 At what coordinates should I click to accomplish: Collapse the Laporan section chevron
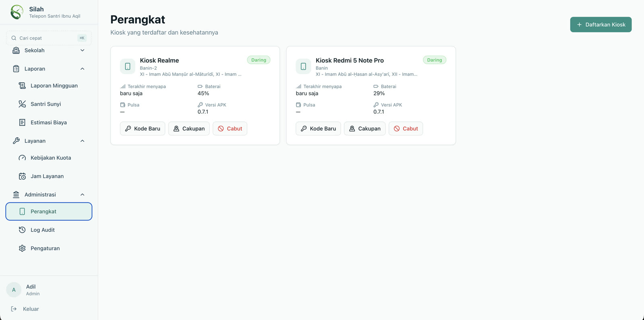(x=83, y=69)
